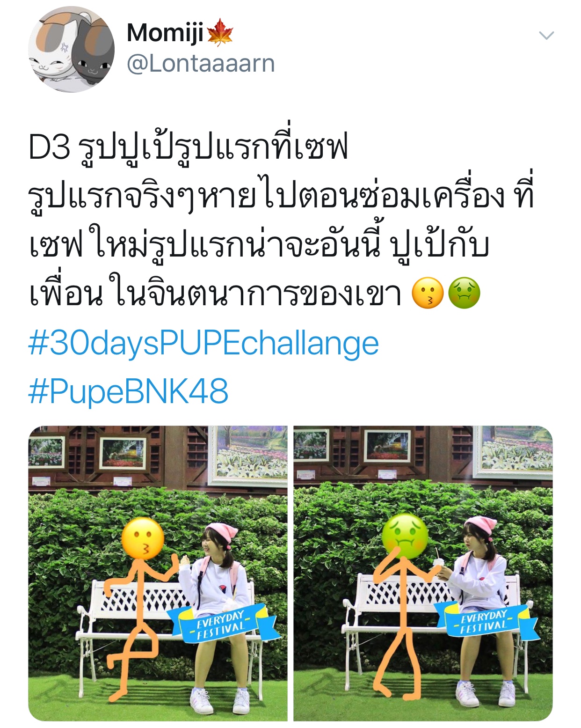The height and width of the screenshot is (728, 581).
Task: Open the #30daysPUPEchallange hashtag
Action: (x=203, y=344)
